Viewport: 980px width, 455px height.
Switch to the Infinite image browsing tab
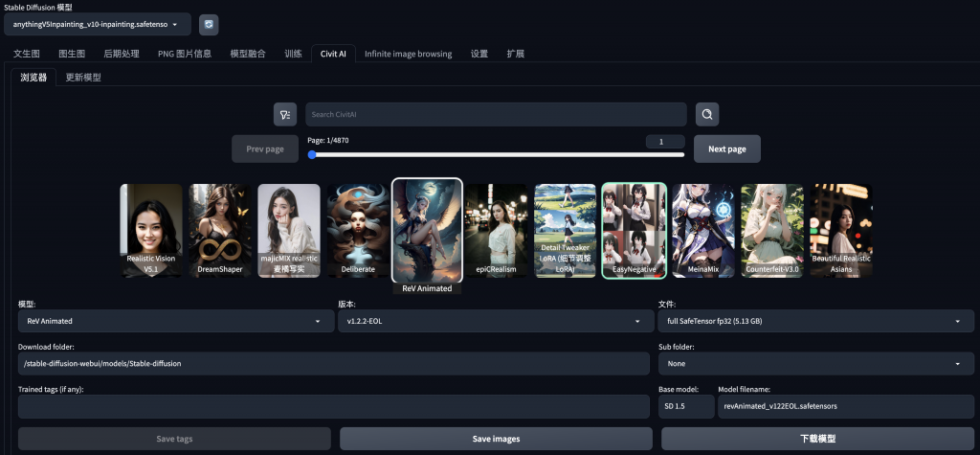click(408, 54)
